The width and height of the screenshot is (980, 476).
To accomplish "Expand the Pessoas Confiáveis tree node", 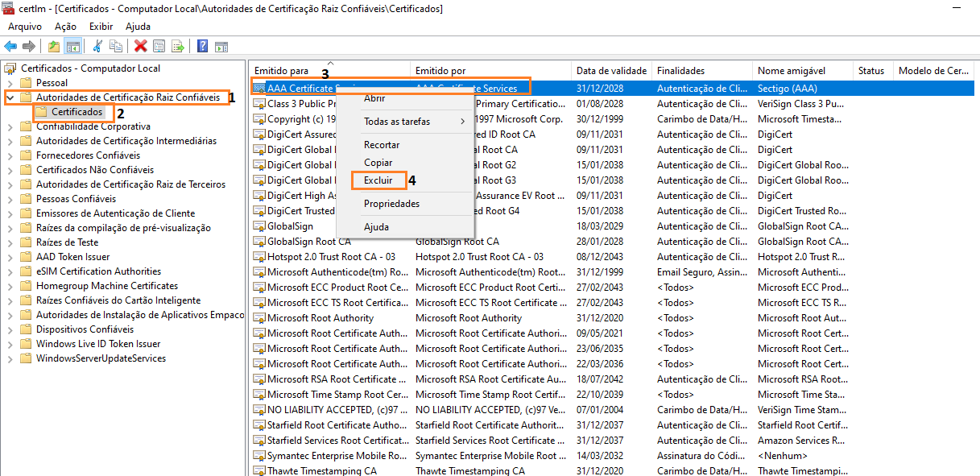I will (x=10, y=199).
